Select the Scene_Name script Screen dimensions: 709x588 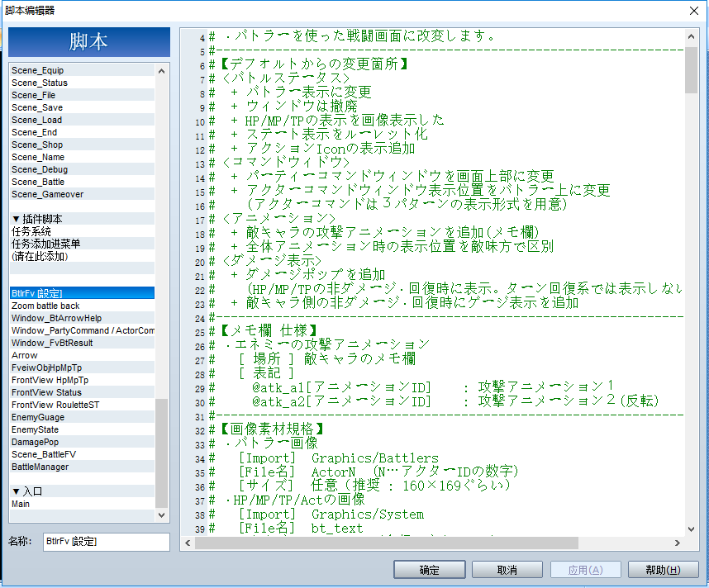tap(83, 157)
